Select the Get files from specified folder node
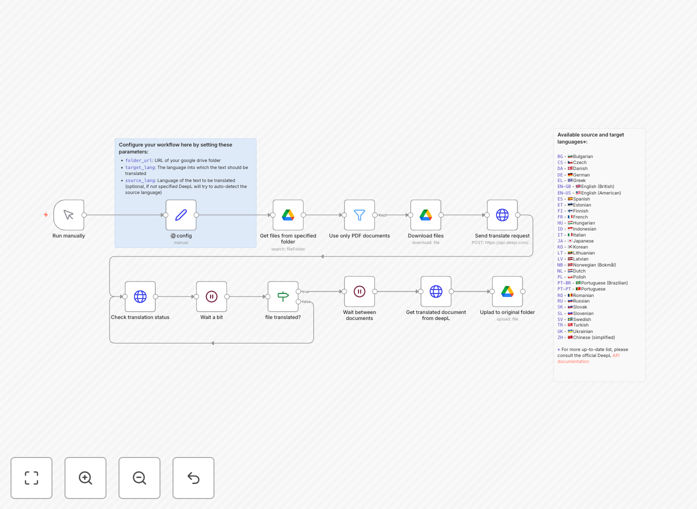The width and height of the screenshot is (697, 509). [x=288, y=215]
